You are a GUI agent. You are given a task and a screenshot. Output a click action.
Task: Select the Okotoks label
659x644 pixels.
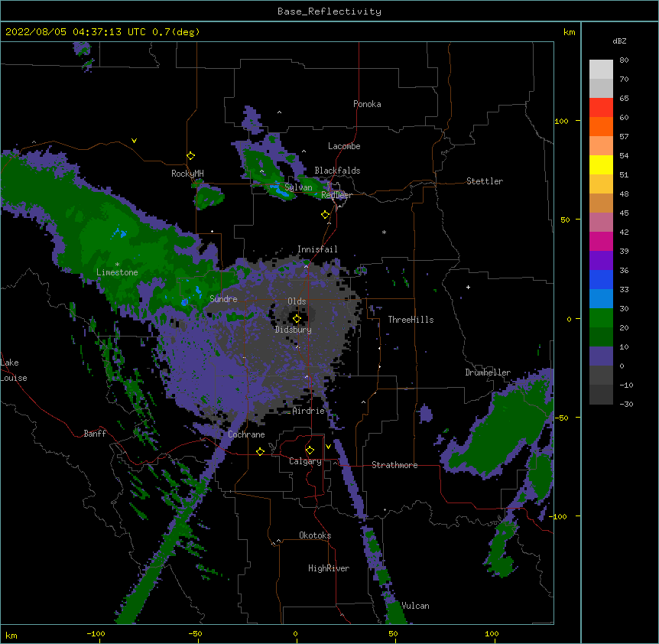(x=315, y=535)
